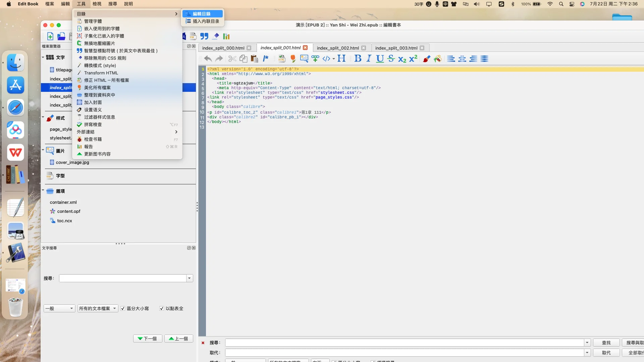Open the 一般 search mode dropdown
This screenshot has height=362, width=644.
click(59, 308)
